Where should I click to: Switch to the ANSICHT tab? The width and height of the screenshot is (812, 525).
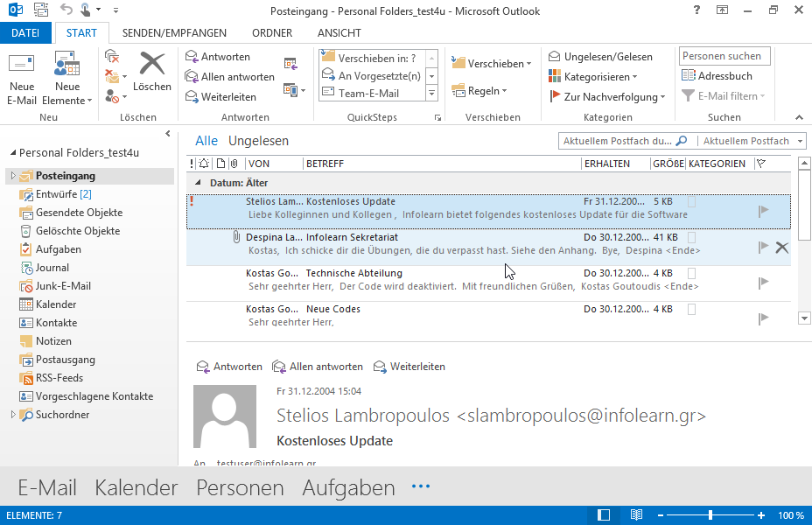(x=339, y=32)
